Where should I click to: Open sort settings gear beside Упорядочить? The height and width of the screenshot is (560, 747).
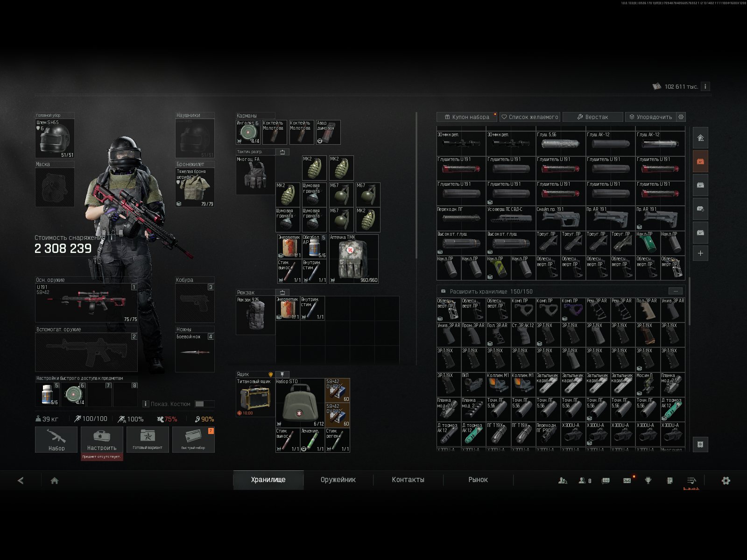point(681,117)
